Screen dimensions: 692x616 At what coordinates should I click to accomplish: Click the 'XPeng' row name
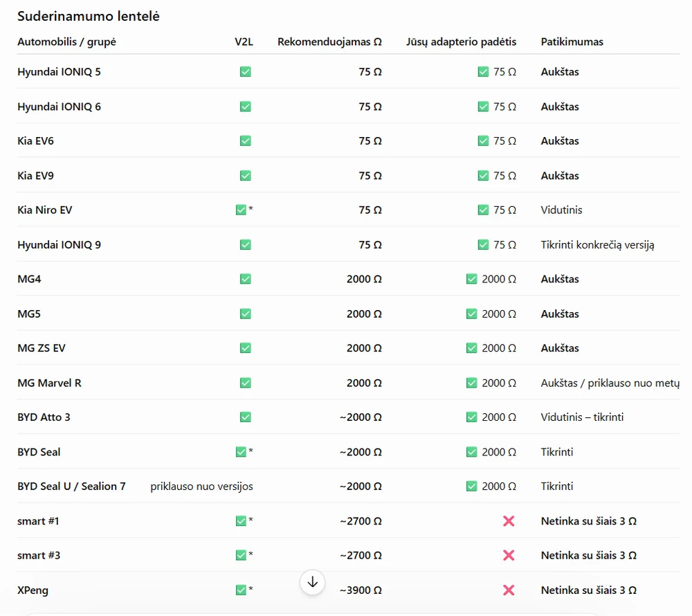pos(33,590)
